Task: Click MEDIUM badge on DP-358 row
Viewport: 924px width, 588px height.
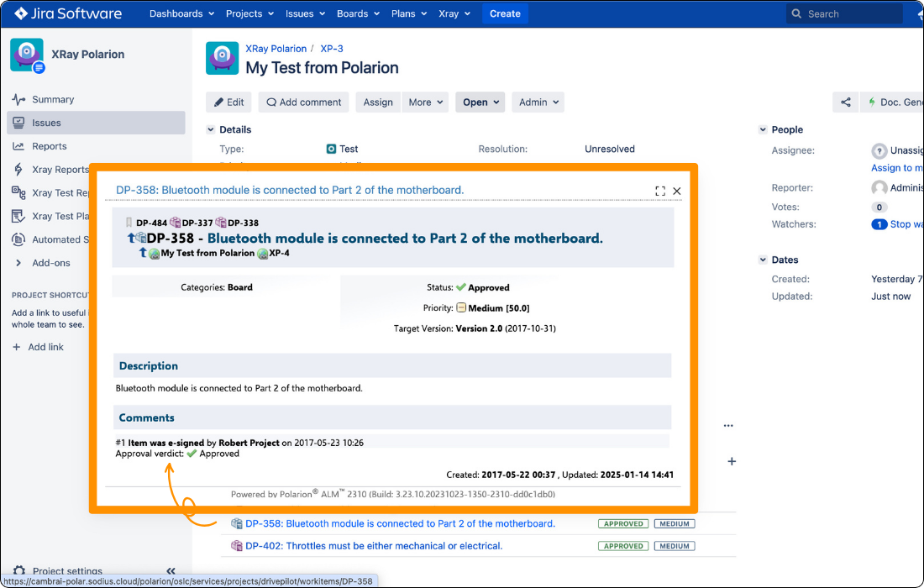Action: (x=675, y=524)
